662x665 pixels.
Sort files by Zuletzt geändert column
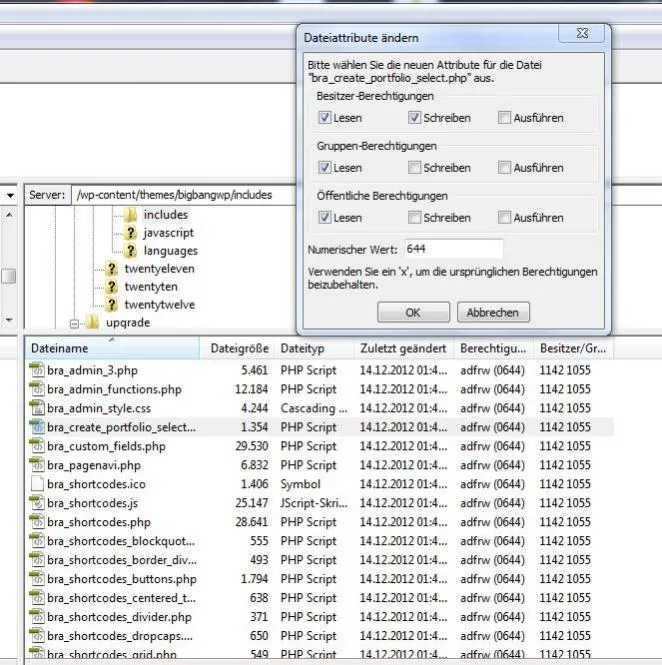(403, 349)
